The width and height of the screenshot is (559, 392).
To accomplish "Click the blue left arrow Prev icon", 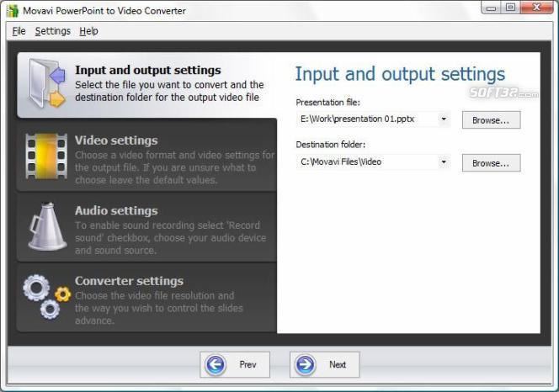I will click(x=216, y=364).
